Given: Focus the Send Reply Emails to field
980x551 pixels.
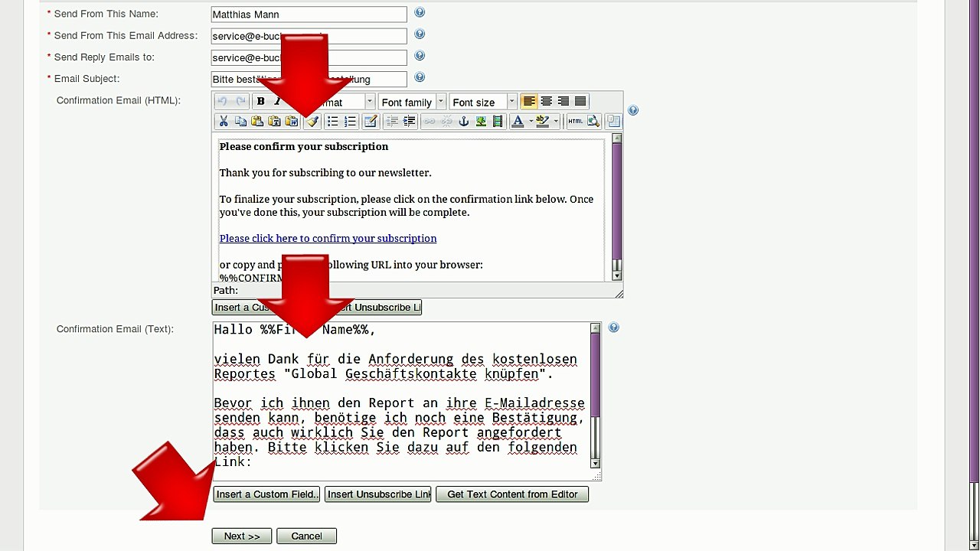Looking at the screenshot, I should [x=309, y=57].
